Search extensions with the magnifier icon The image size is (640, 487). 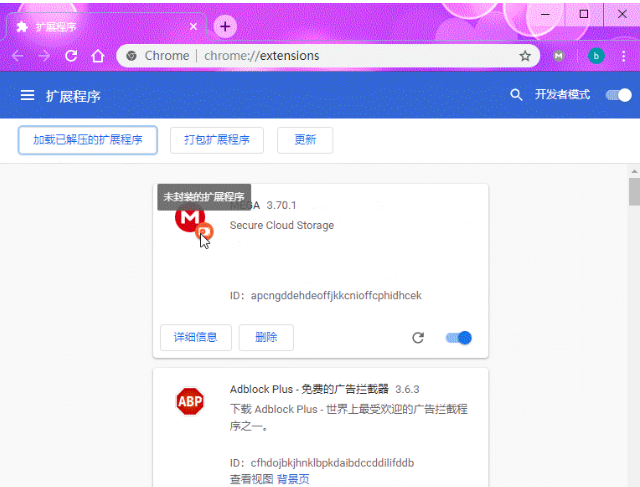coord(516,95)
